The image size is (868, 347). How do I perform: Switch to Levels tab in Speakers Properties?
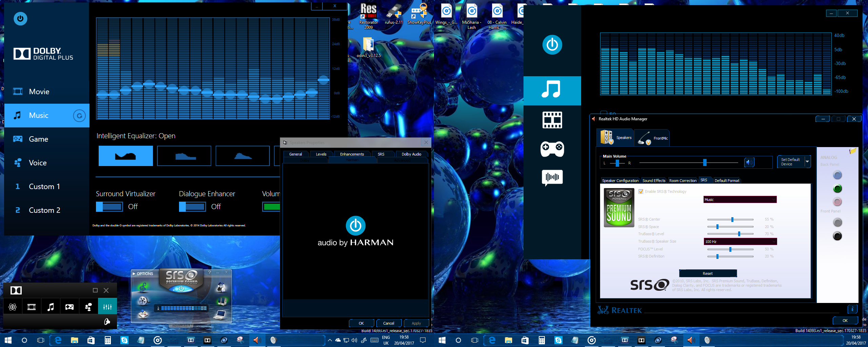click(321, 154)
